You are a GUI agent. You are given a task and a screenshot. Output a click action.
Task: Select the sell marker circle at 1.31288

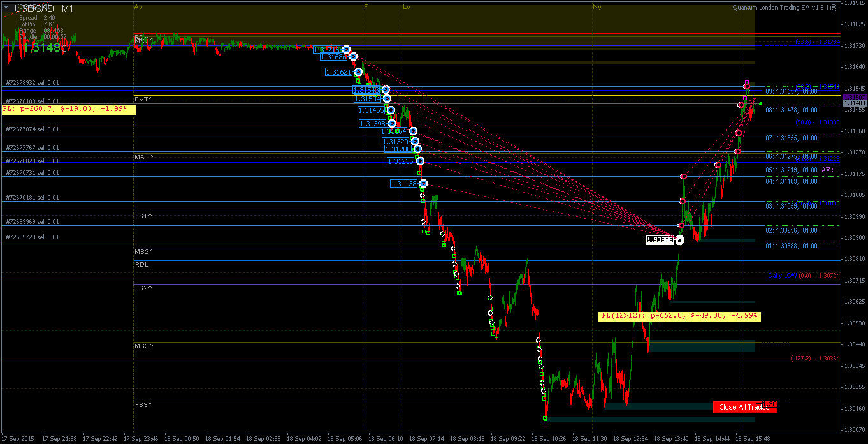click(x=417, y=149)
